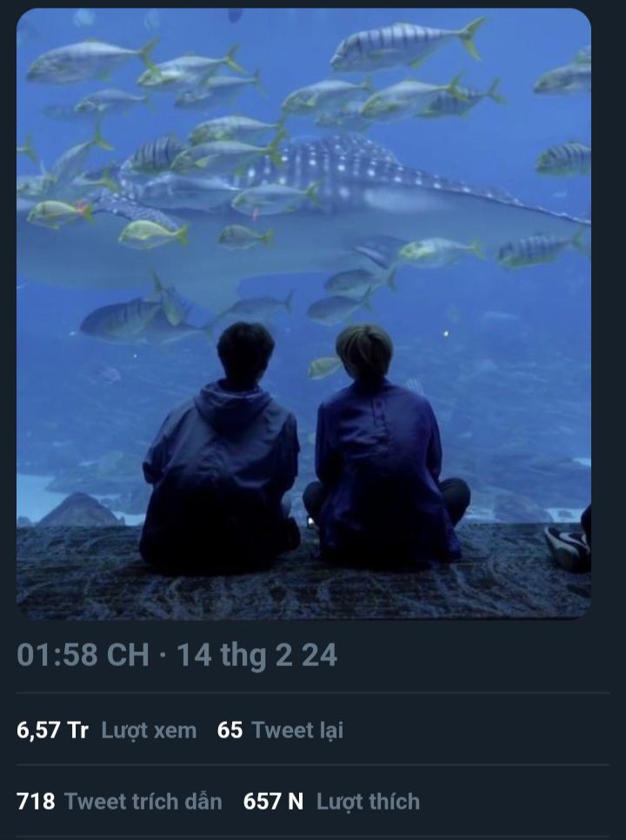View the Tweet trích dẫn list
626x840 pixels.
(x=143, y=802)
